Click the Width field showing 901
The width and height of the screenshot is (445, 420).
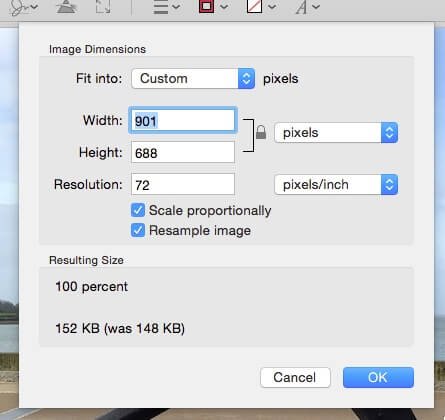(x=183, y=120)
